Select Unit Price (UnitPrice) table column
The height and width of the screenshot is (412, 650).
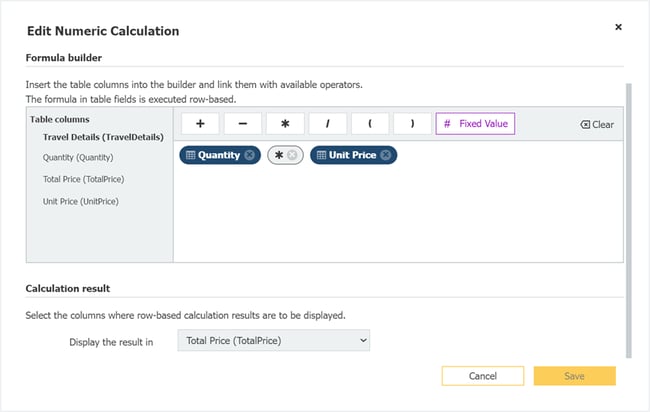click(81, 201)
